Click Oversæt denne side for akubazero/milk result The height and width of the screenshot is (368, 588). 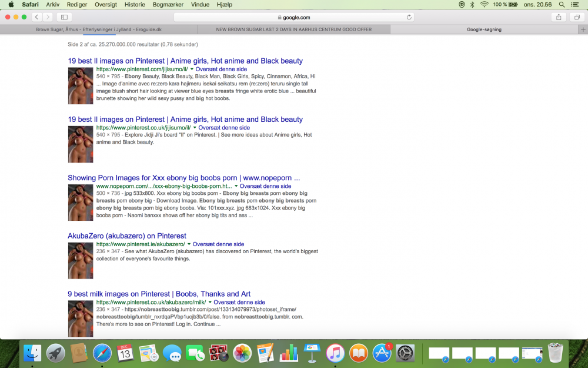[x=239, y=302]
